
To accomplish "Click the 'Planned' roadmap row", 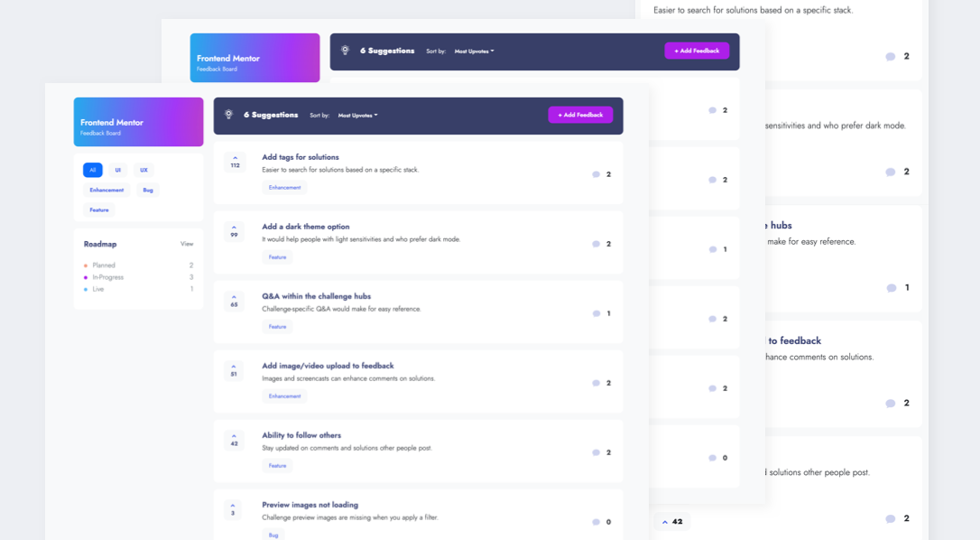I will pyautogui.click(x=138, y=265).
